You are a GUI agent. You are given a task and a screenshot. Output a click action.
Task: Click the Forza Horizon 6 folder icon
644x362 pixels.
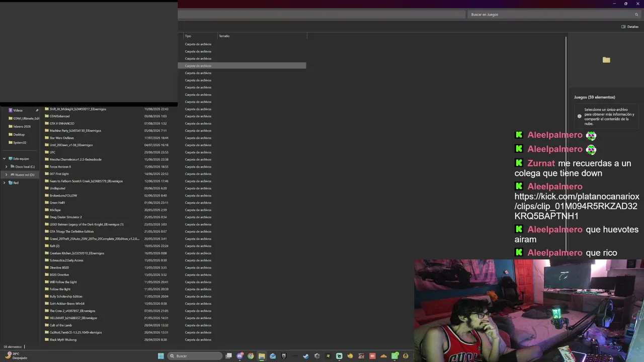(x=47, y=166)
